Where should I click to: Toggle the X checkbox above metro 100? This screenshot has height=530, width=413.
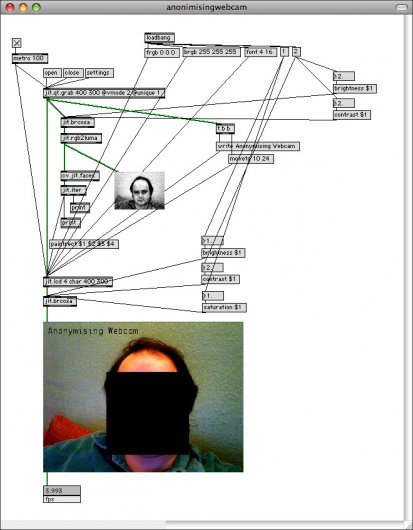[x=17, y=43]
